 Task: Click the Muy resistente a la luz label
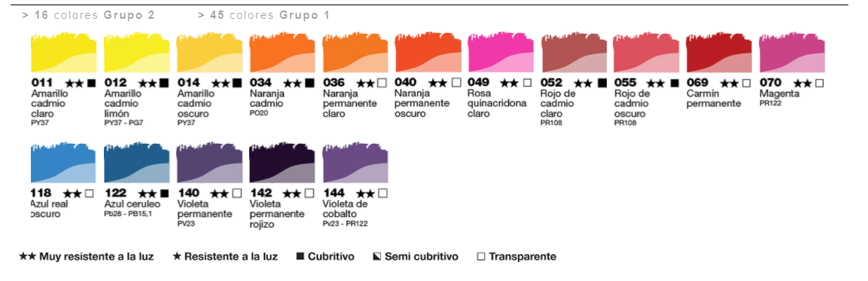click(96, 257)
